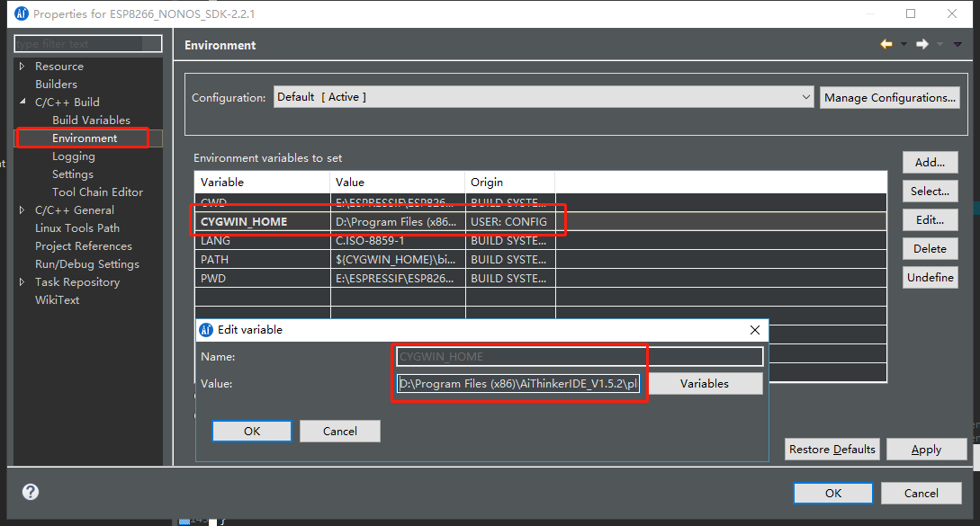Click the C.ISO-8859-1 value cell
Viewport: 980px width, 526px height.
click(x=398, y=240)
